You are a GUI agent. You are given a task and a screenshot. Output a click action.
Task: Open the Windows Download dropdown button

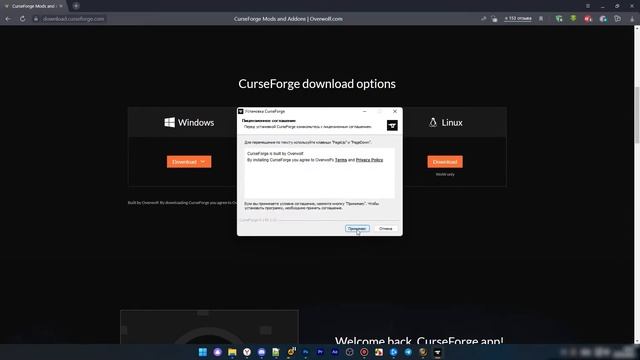(189, 162)
